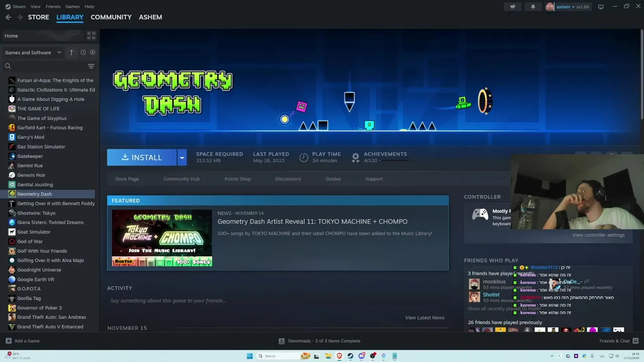Image resolution: width=644 pixels, height=362 pixels.
Task: Open the Support link
Action: (374, 179)
